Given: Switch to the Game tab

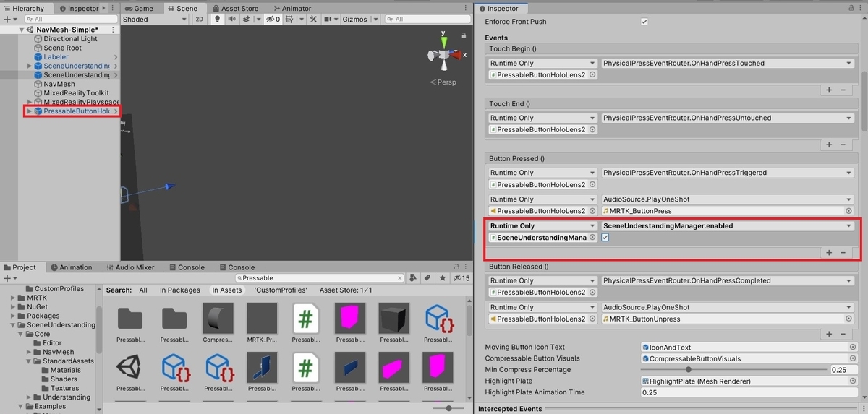Looking at the screenshot, I should (139, 8).
